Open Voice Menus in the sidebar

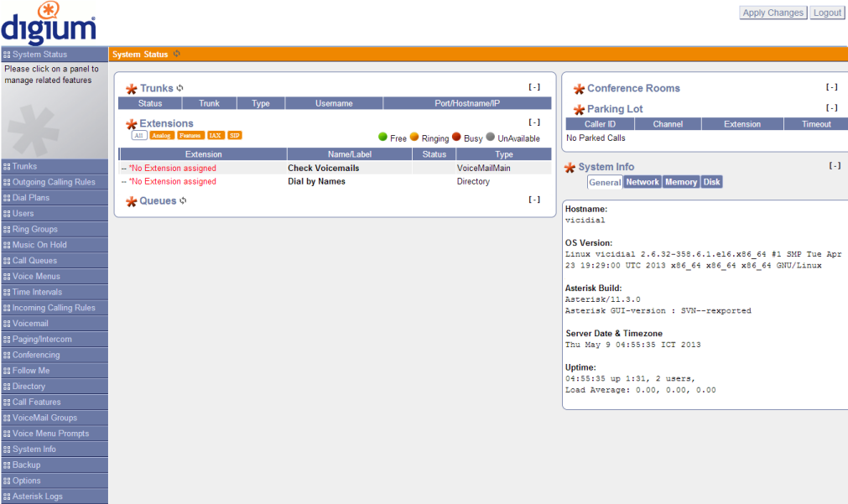click(55, 276)
